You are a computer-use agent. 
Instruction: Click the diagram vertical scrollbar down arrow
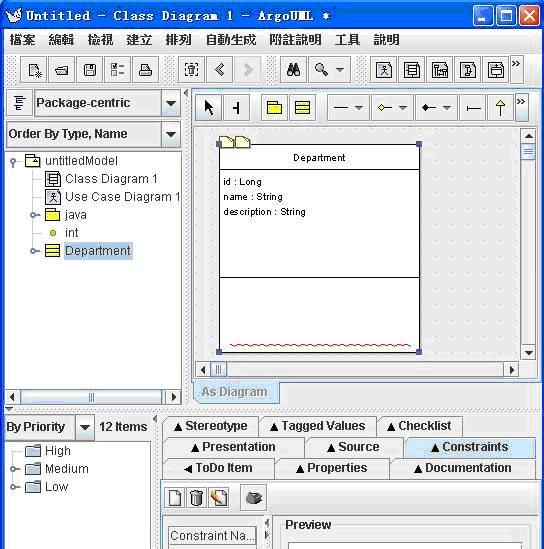tap(528, 353)
